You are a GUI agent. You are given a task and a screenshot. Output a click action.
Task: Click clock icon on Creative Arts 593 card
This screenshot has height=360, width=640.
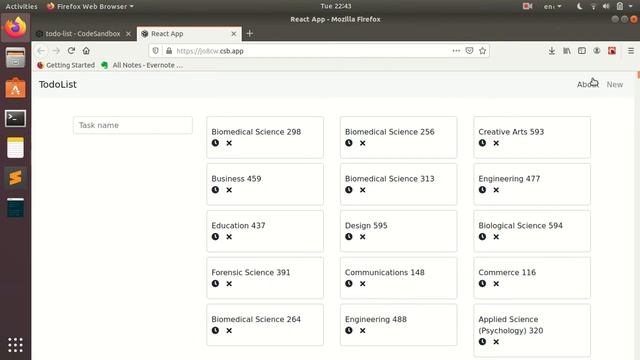(x=482, y=143)
